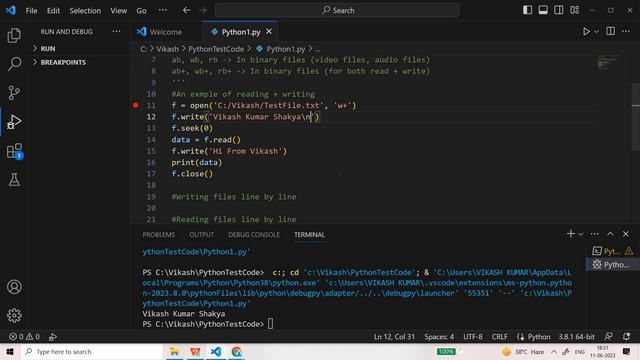Open the Go menu
Viewport: 640px width, 360px height.
coord(142,11)
